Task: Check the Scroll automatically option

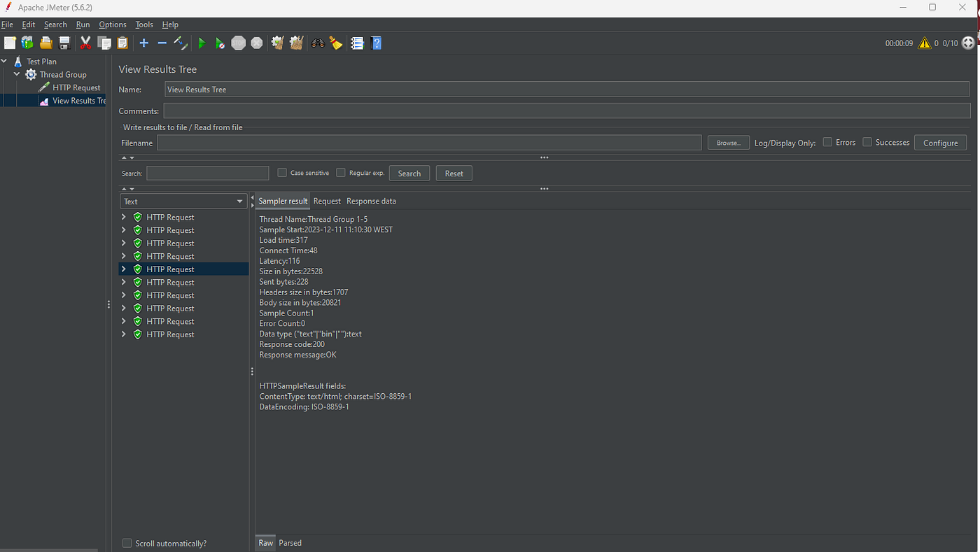Action: 127,543
